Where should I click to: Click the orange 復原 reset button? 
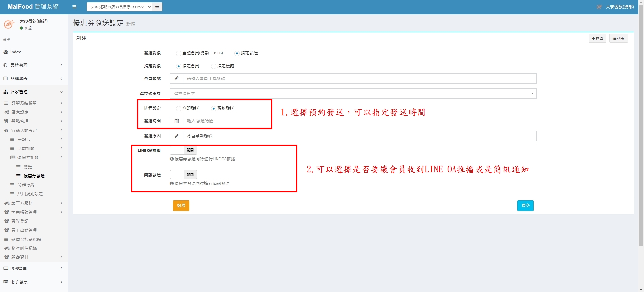point(181,206)
